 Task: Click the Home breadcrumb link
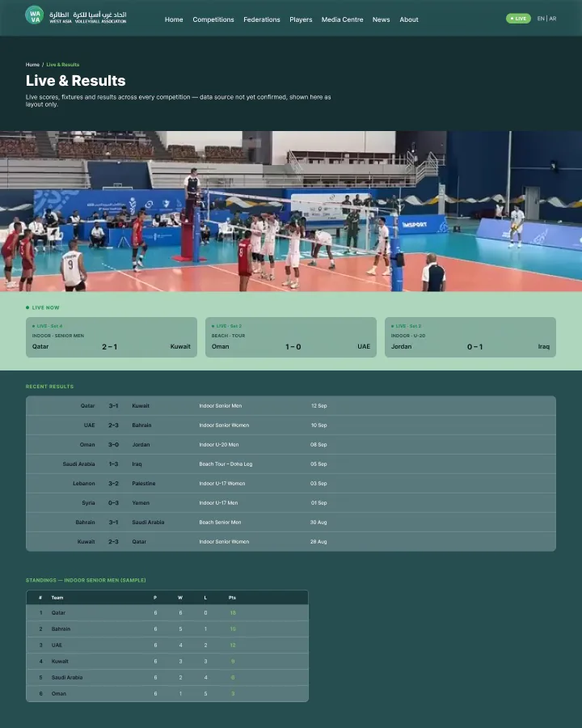pos(32,65)
